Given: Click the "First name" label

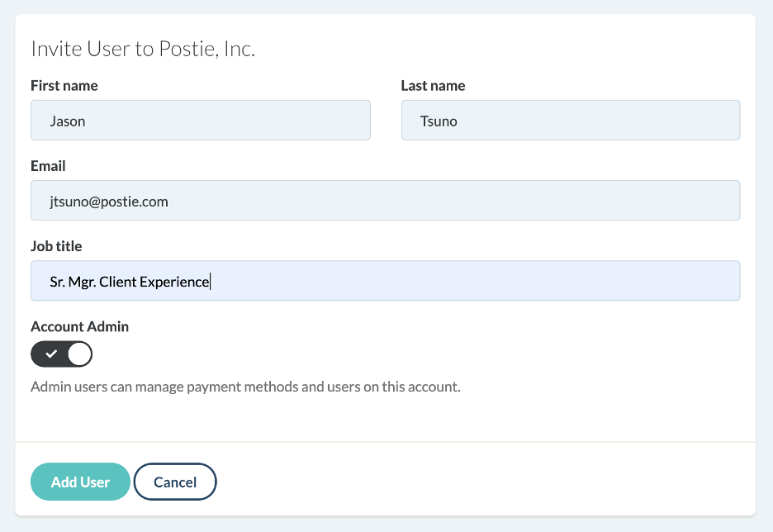Looking at the screenshot, I should tap(64, 86).
